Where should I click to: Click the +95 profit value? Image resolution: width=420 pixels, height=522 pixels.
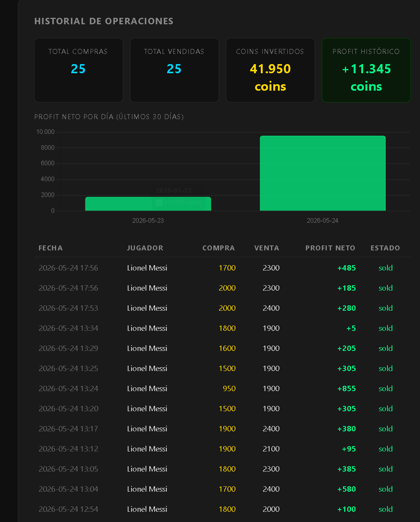(x=349, y=449)
